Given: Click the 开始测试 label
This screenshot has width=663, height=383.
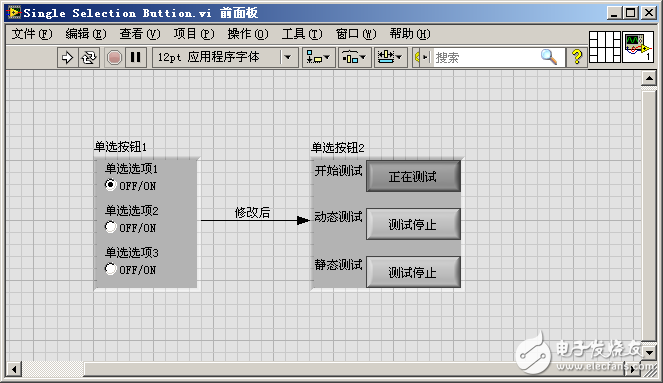Looking at the screenshot, I should [x=338, y=171].
